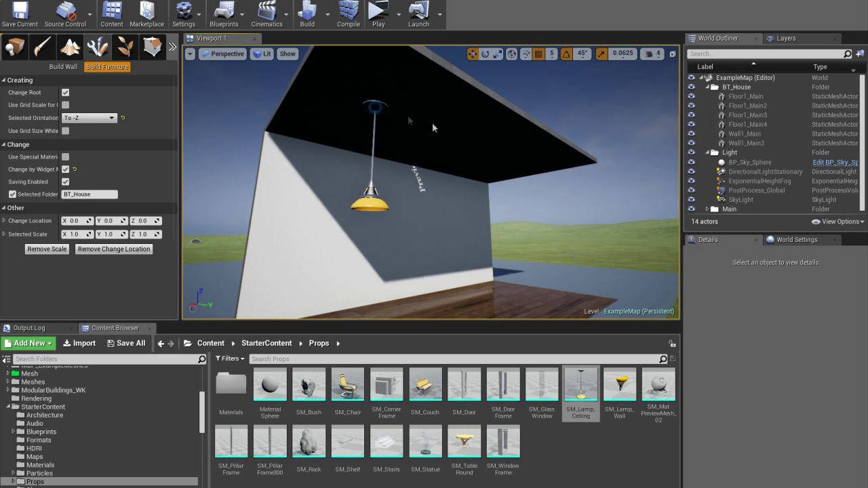Uncheck the Change Root checkbox

[x=66, y=93]
